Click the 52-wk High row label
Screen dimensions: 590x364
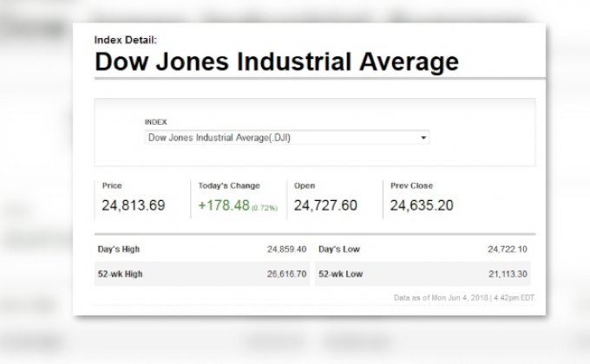pyautogui.click(x=120, y=273)
